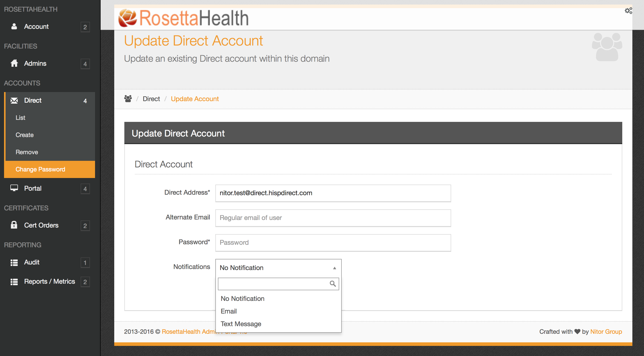Click the Nitor Group footer link
644x356 pixels.
pos(606,331)
